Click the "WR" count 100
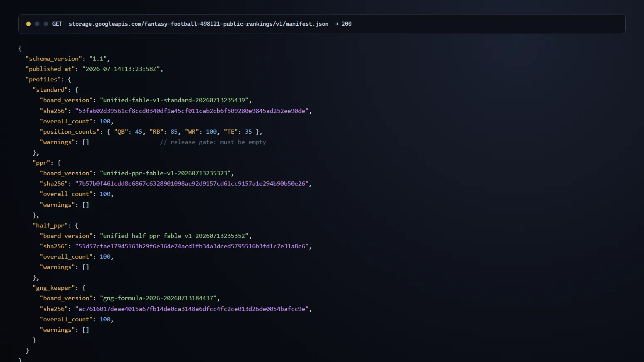This screenshot has height=362, width=644. [211, 132]
